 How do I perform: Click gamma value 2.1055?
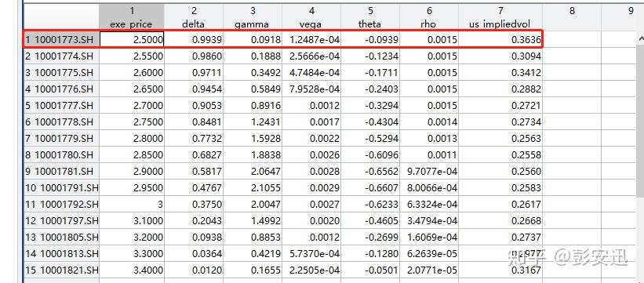point(253,187)
